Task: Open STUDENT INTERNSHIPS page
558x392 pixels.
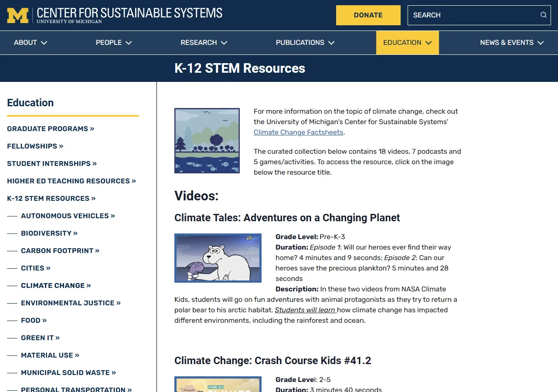Action: [x=51, y=163]
